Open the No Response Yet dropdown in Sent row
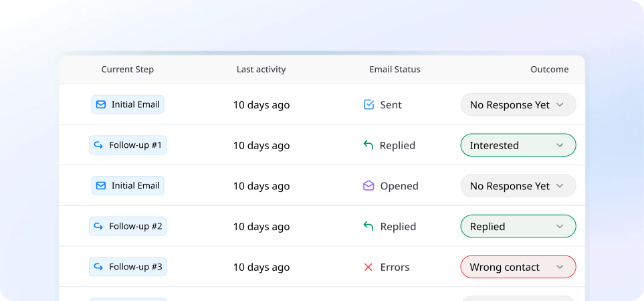The height and width of the screenshot is (301, 644). tap(518, 105)
